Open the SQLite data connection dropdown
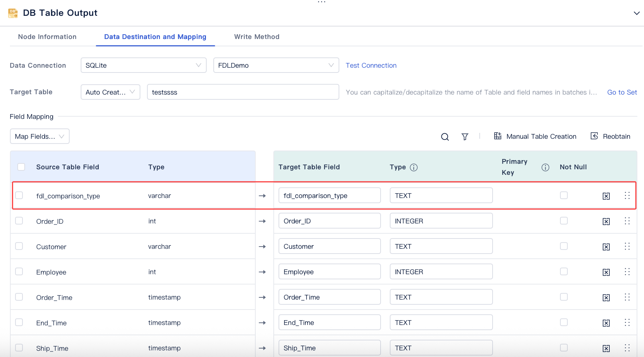This screenshot has height=357, width=644. pyautogui.click(x=144, y=65)
